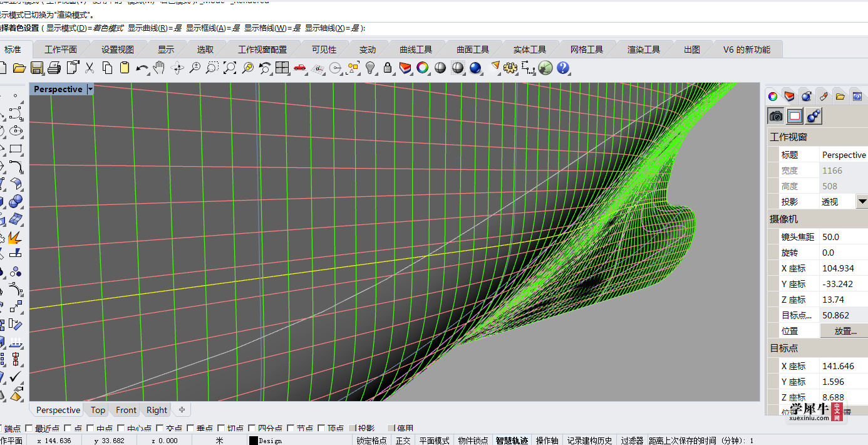Image resolution: width=868 pixels, height=445 pixels.
Task: Click the 标题 field showing Perspective
Action: tap(844, 155)
